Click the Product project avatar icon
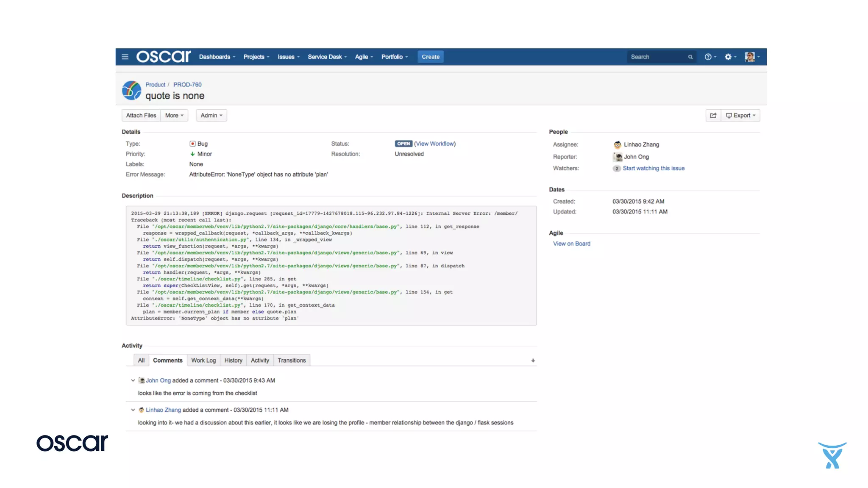Screen dimensions: 868x488 131,90
